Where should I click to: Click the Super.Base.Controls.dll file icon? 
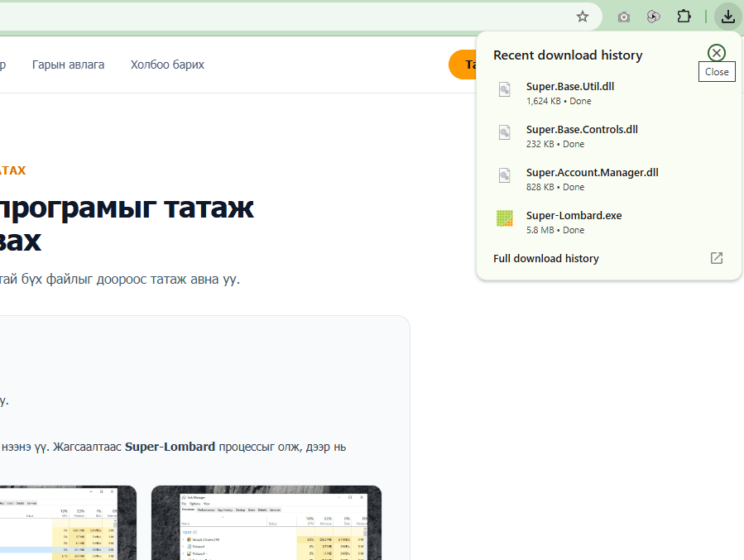pos(505,132)
